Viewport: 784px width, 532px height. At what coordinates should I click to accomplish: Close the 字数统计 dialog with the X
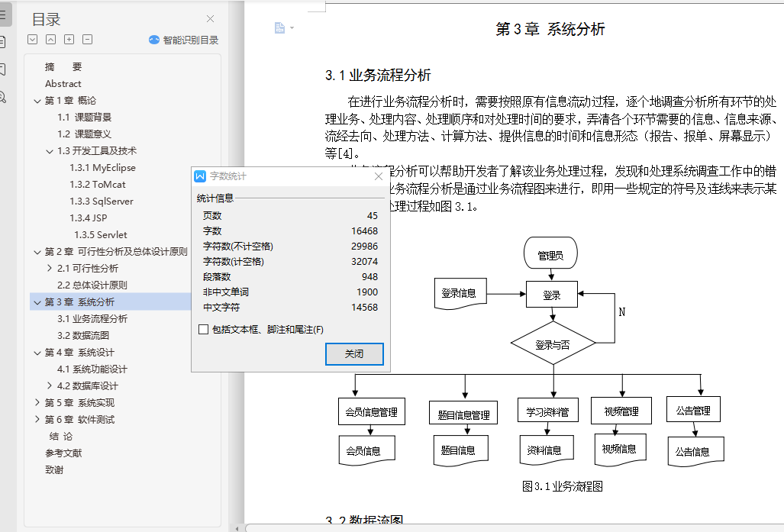pyautogui.click(x=379, y=176)
